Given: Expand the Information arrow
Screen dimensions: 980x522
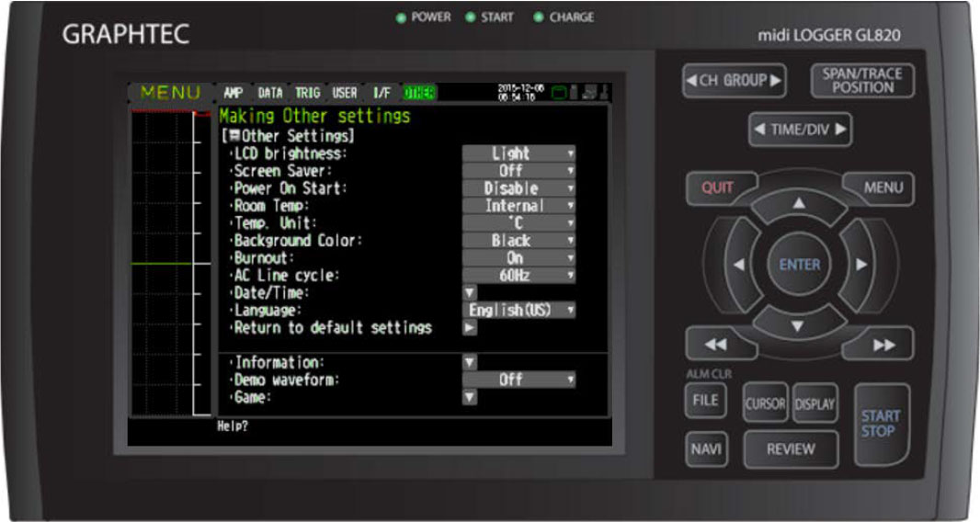Looking at the screenshot, I should pos(470,362).
